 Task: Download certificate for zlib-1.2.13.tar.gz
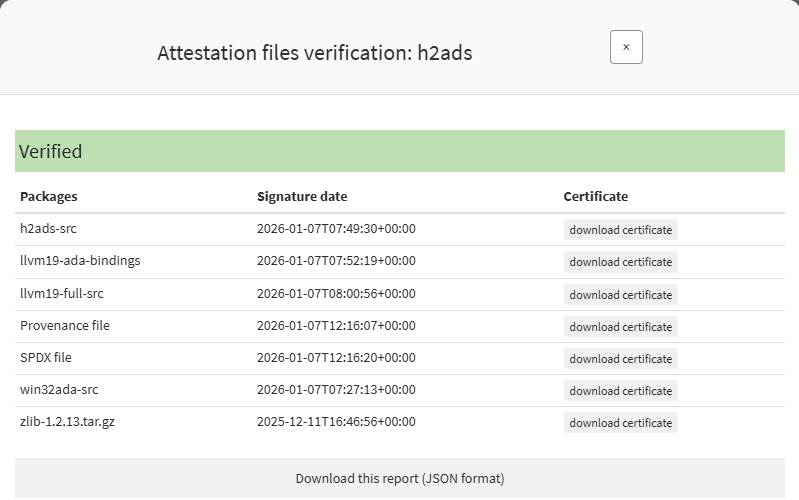620,423
